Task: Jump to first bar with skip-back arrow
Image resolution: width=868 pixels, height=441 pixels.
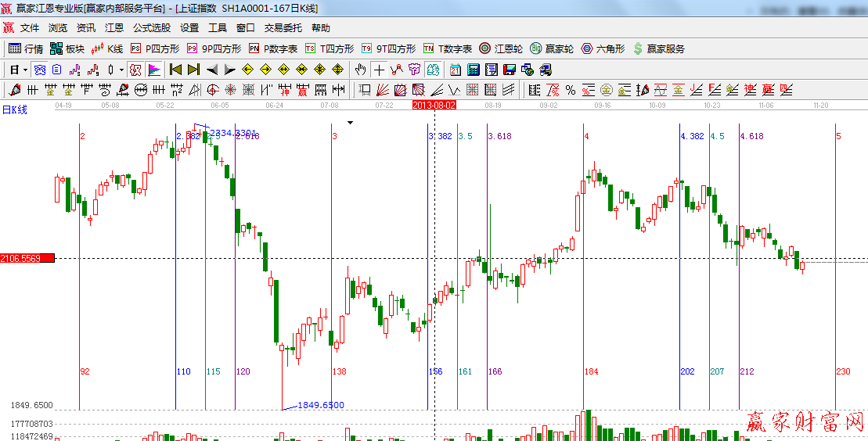Action: [176, 70]
